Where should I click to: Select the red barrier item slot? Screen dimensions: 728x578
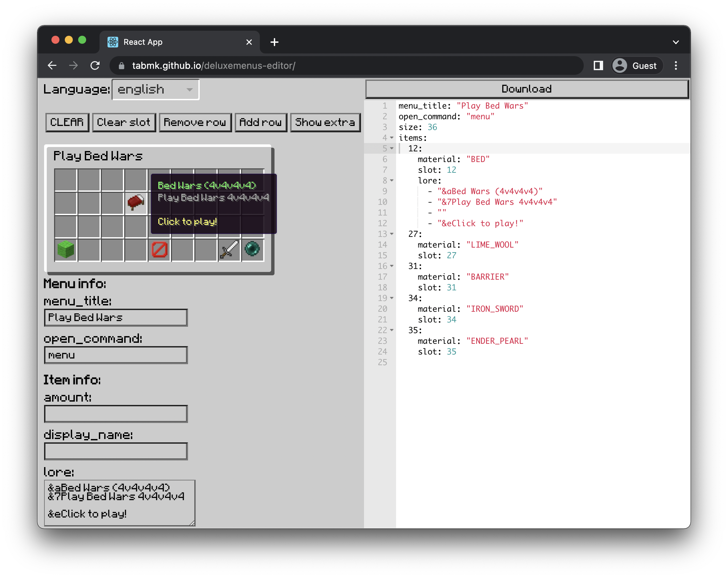159,250
